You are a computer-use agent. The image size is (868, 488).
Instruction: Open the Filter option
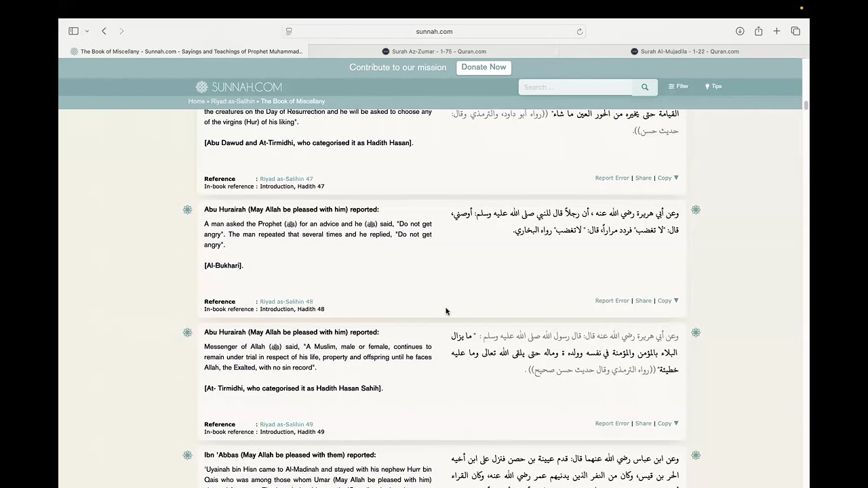point(678,86)
